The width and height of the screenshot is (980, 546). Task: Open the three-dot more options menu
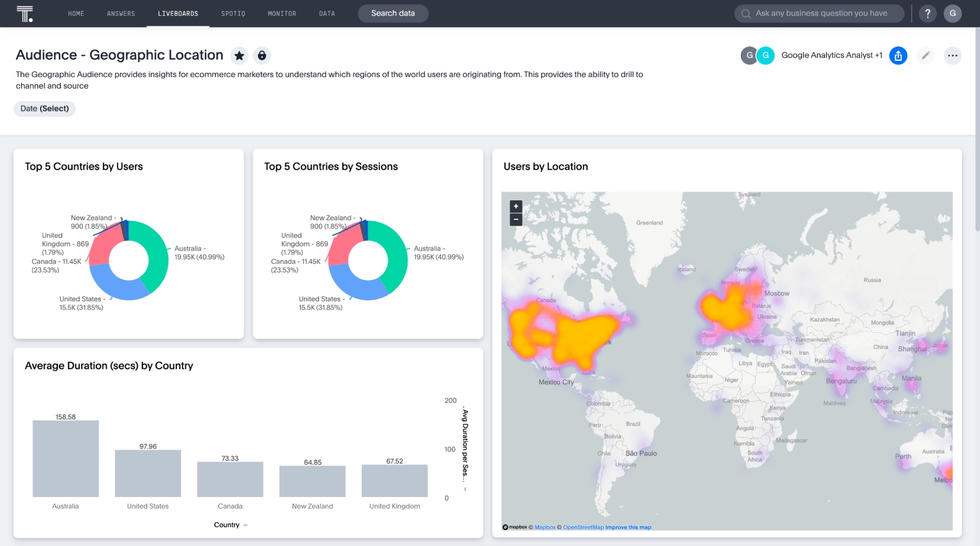point(953,55)
